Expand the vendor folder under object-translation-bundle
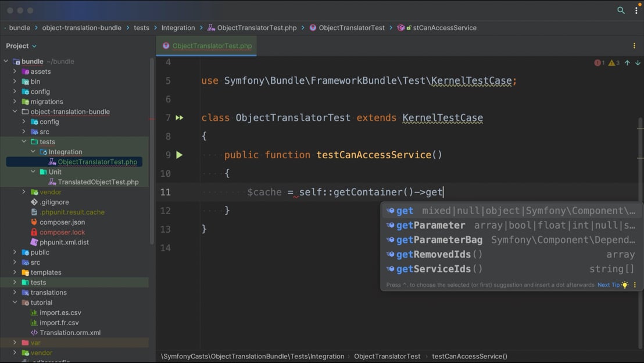 coord(24,191)
